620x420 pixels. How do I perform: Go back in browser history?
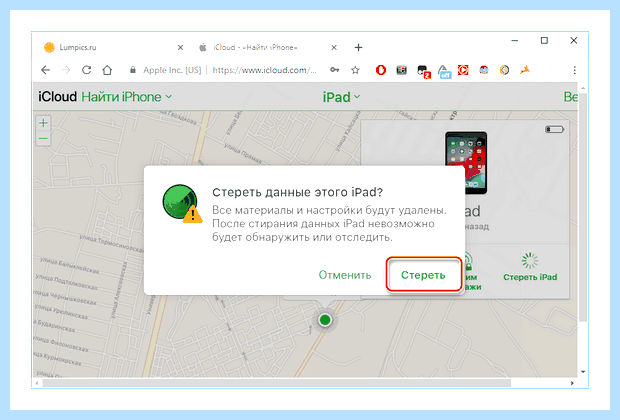[45, 70]
